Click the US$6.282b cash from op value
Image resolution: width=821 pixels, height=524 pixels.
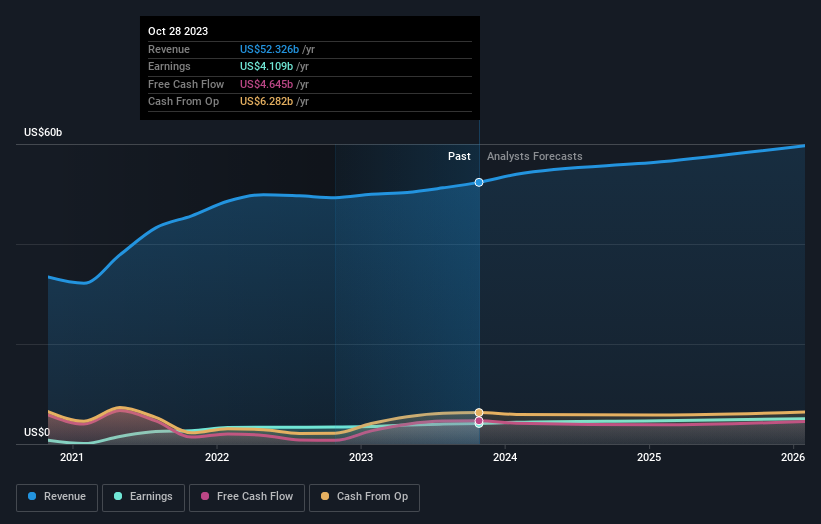[267, 102]
